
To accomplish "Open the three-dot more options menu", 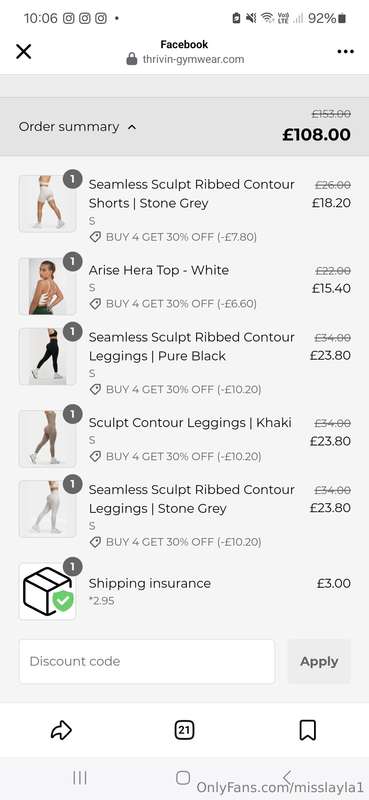I will tap(346, 52).
